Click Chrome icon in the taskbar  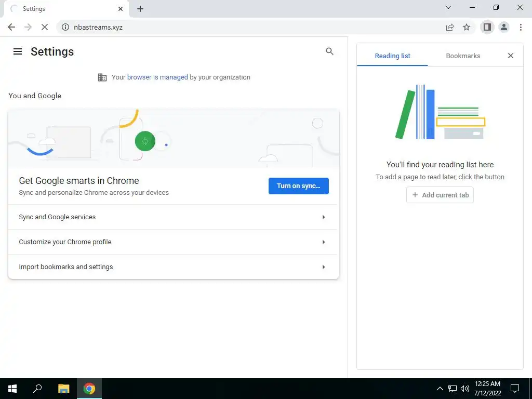(x=89, y=389)
